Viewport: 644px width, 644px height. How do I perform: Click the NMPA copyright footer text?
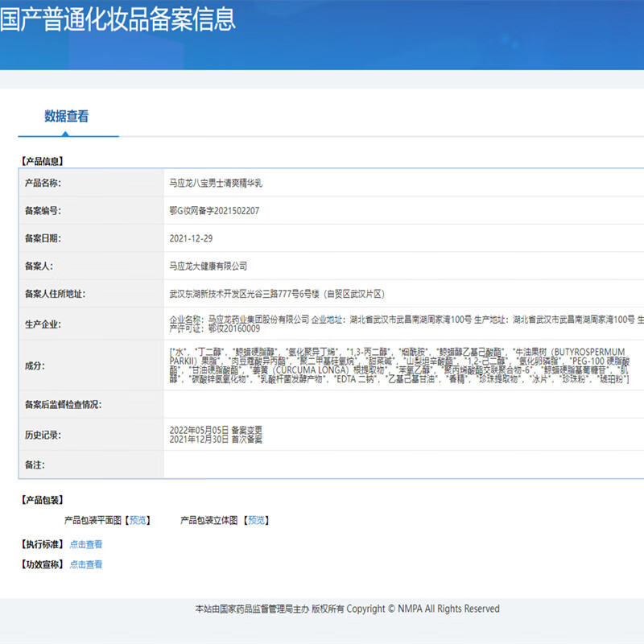tap(346, 609)
